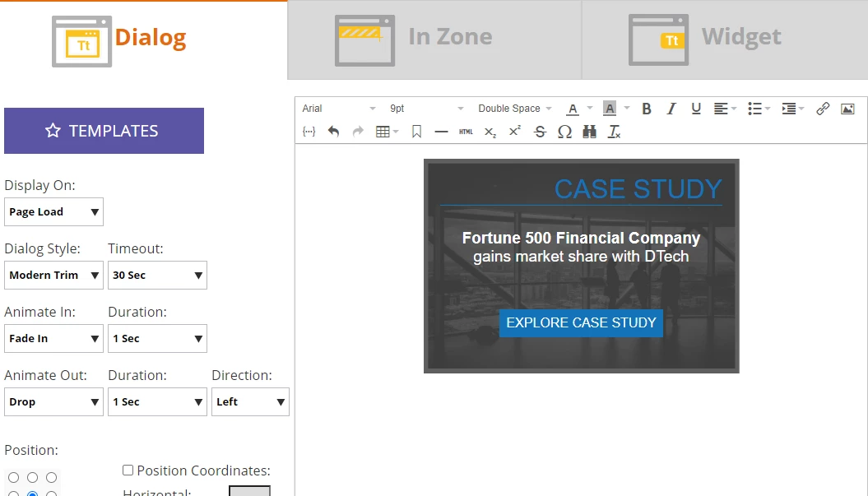Open the Arial font family dropdown
The height and width of the screenshot is (496, 868).
339,109
